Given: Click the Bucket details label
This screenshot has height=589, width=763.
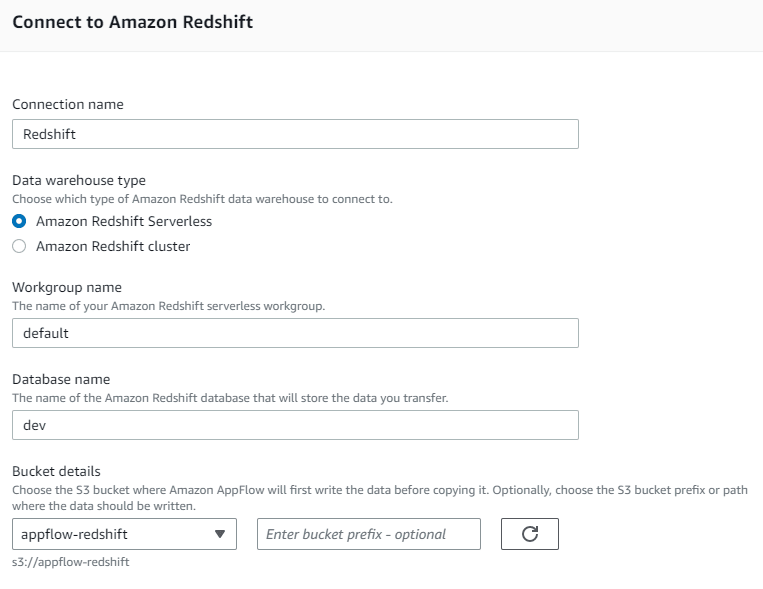Looking at the screenshot, I should coord(56,471).
